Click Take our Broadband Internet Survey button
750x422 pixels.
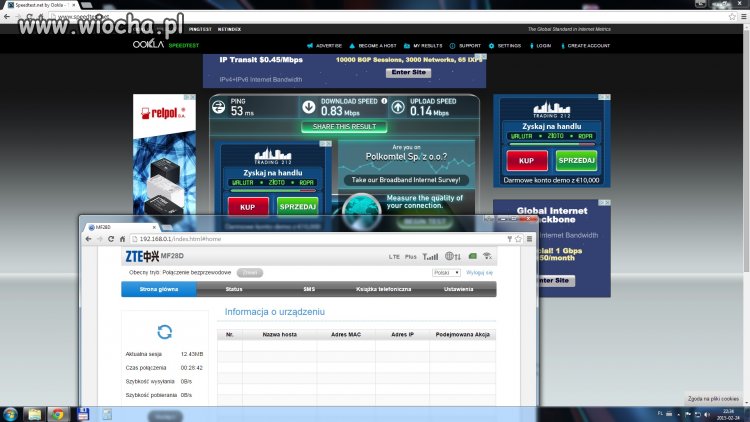pos(406,180)
